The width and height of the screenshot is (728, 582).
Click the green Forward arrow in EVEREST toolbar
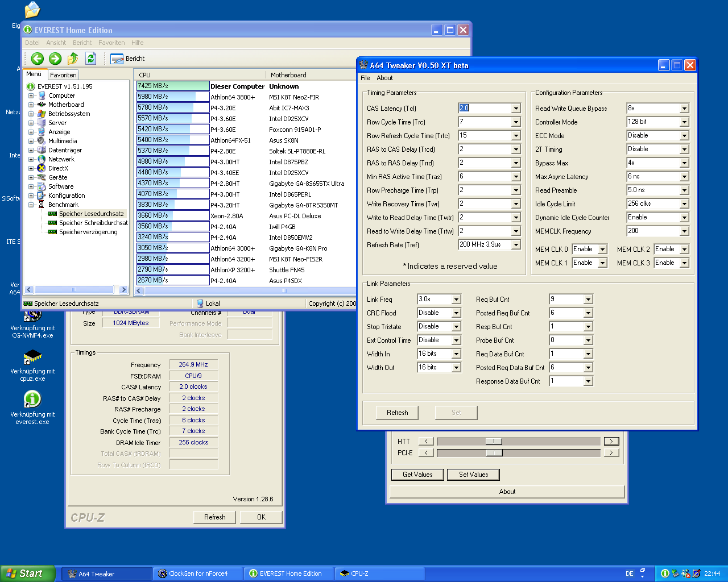[x=55, y=59]
